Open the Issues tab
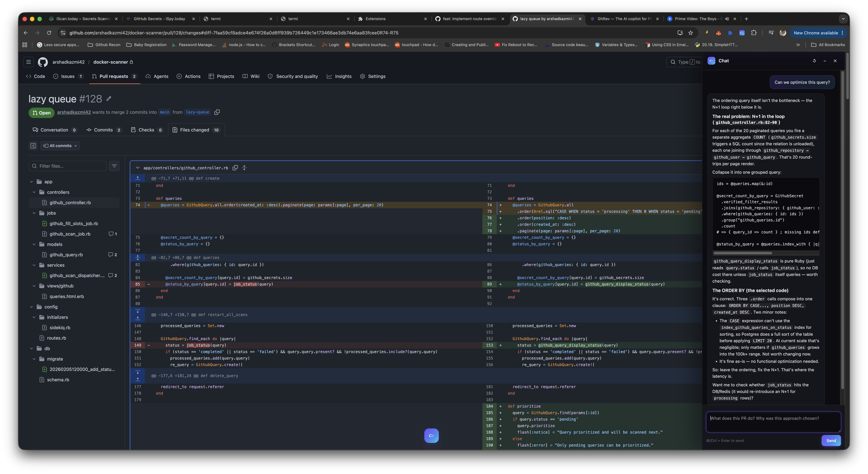The image size is (868, 474). pyautogui.click(x=68, y=76)
